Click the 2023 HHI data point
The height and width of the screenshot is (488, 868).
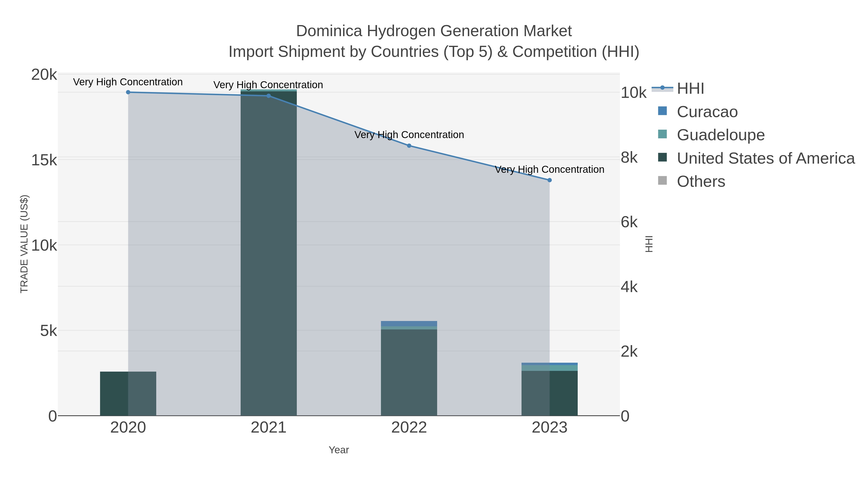[549, 180]
